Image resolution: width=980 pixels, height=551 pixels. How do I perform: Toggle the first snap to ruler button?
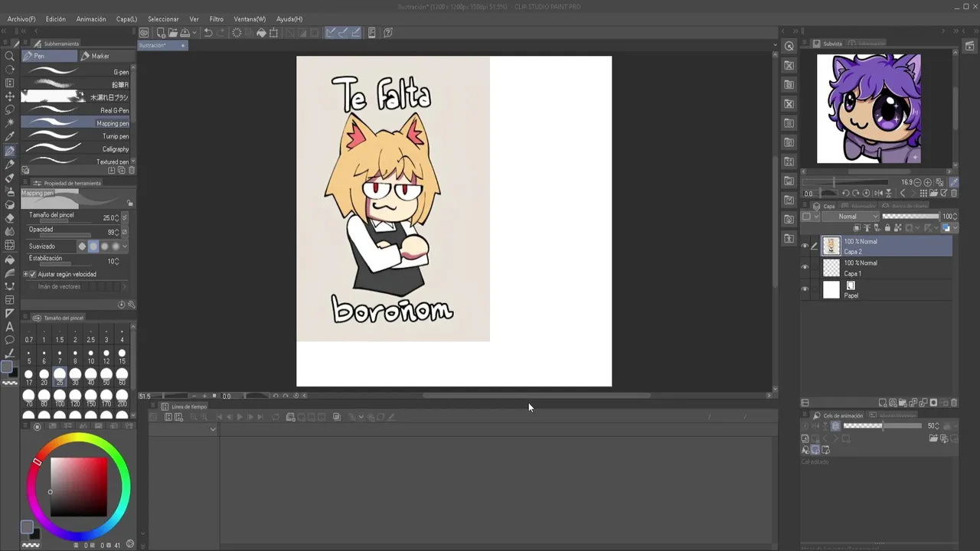[x=330, y=32]
